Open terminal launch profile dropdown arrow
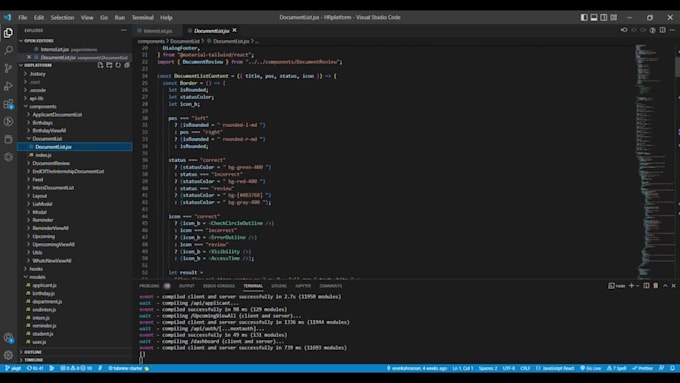 click(638, 286)
